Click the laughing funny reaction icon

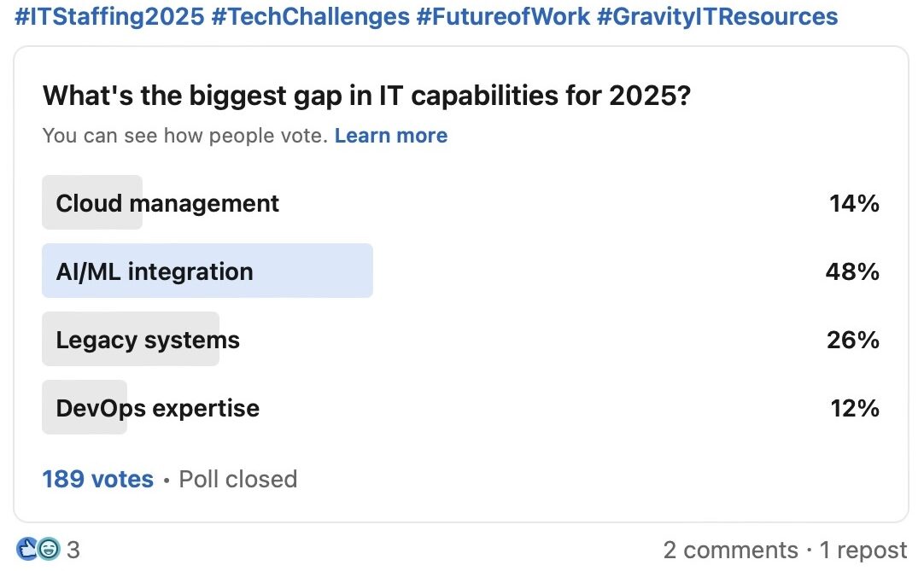pyautogui.click(x=50, y=549)
